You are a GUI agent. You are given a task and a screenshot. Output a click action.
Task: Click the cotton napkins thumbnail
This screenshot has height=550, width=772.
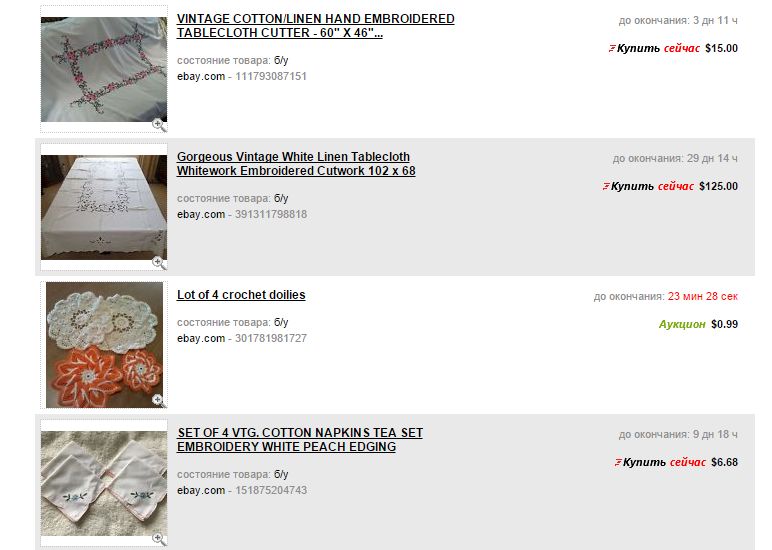(104, 484)
